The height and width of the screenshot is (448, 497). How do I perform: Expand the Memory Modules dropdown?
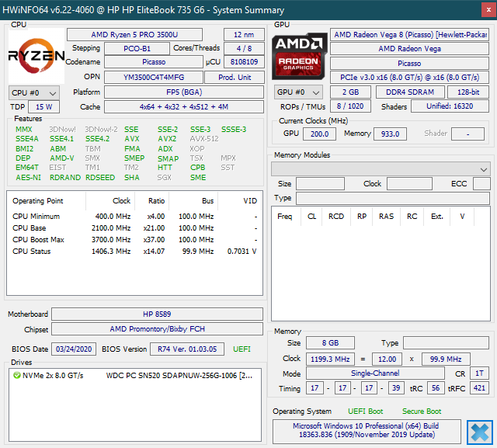pos(381,169)
